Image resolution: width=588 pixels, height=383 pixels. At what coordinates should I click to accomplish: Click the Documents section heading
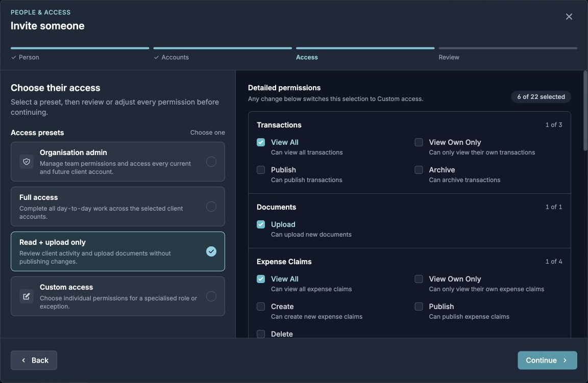click(x=276, y=207)
